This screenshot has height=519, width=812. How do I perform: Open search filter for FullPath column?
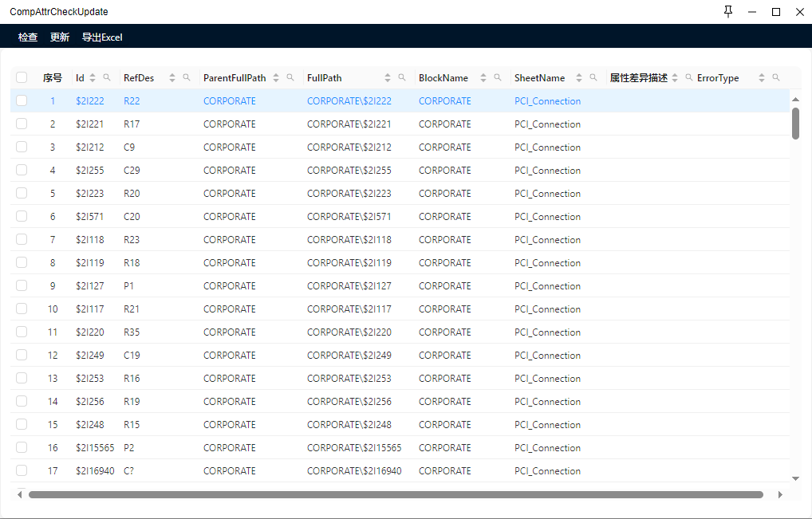402,77
